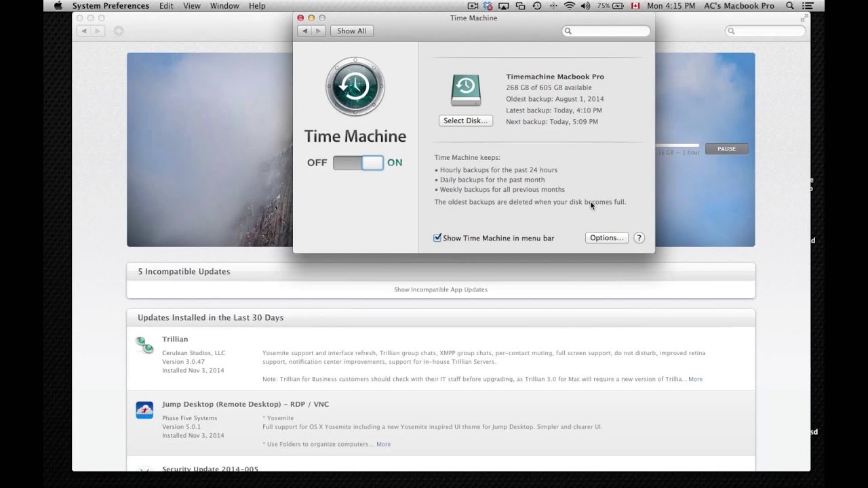This screenshot has height=488, width=868.
Task: Click Security Update 2014-005 title
Action: 210,468
